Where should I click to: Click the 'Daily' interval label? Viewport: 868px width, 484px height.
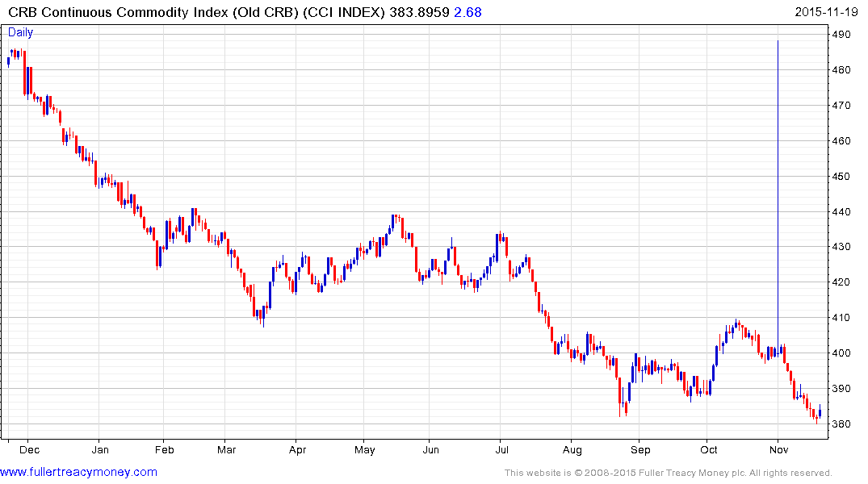tap(20, 32)
